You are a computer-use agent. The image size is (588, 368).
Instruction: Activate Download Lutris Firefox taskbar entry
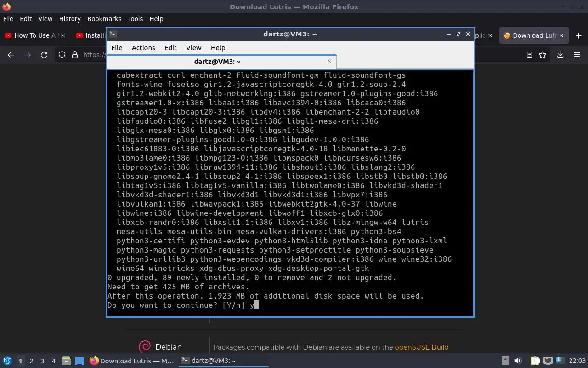(132, 361)
